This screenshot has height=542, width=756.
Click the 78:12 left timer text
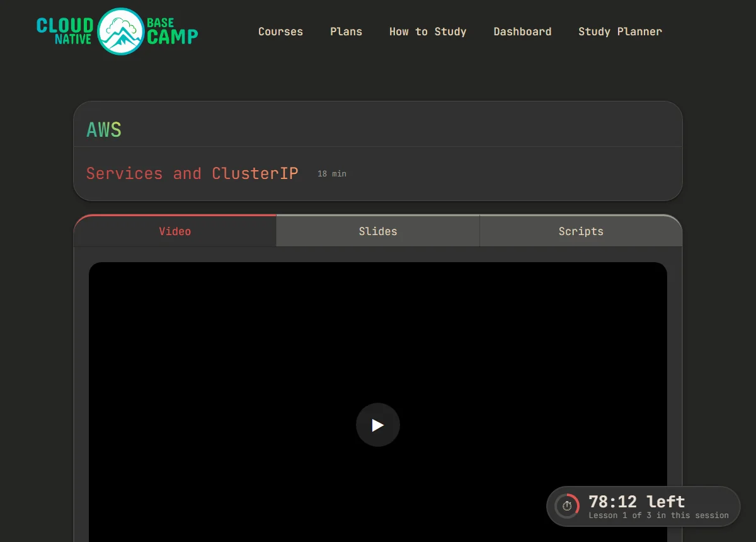point(636,502)
